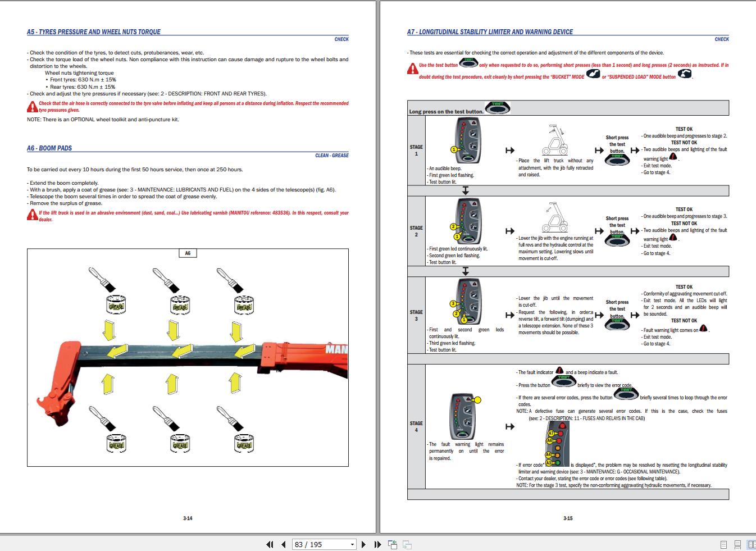Click the CLEAN - GREASE label above the boom section

pyautogui.click(x=332, y=156)
